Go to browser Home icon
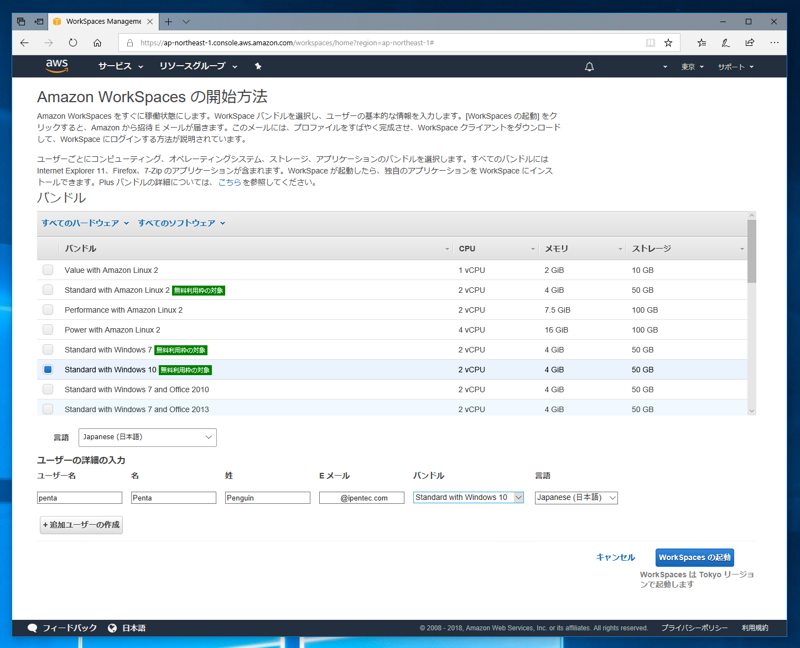This screenshot has width=800, height=648. tap(97, 43)
